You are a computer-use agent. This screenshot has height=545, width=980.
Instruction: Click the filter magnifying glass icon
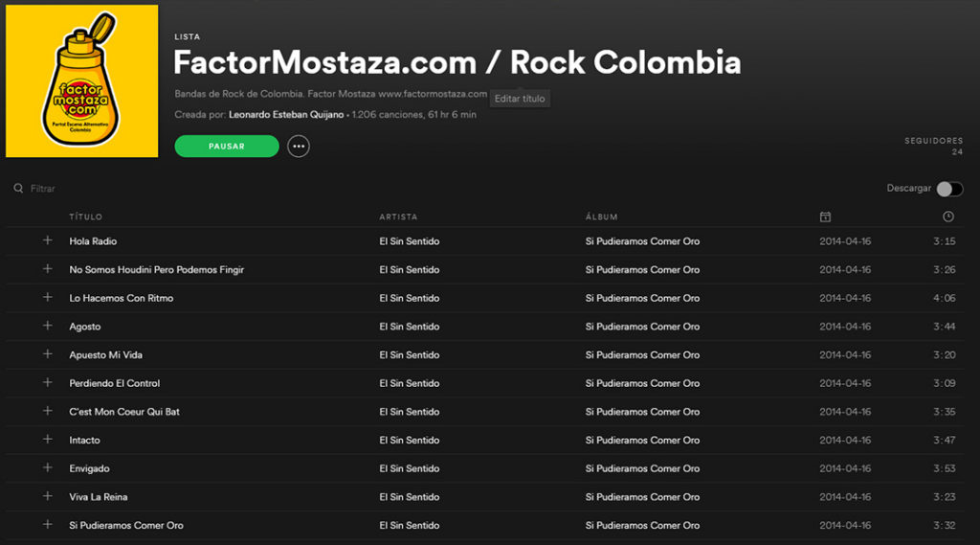coord(19,189)
